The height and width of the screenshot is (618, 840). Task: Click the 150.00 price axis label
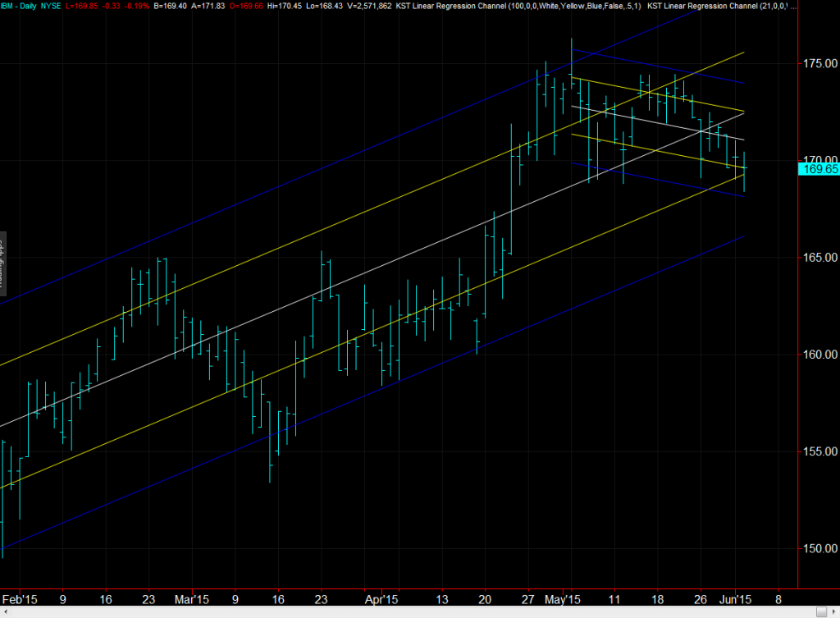(820, 549)
